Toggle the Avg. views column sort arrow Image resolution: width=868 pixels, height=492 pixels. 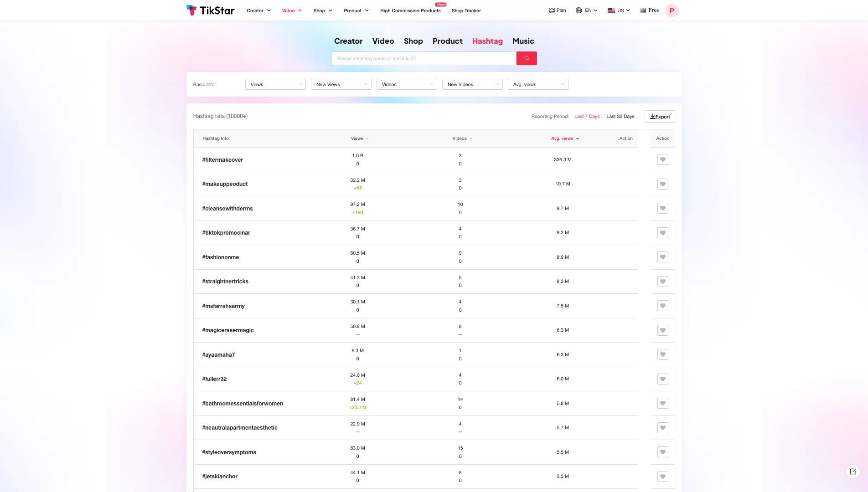click(577, 138)
